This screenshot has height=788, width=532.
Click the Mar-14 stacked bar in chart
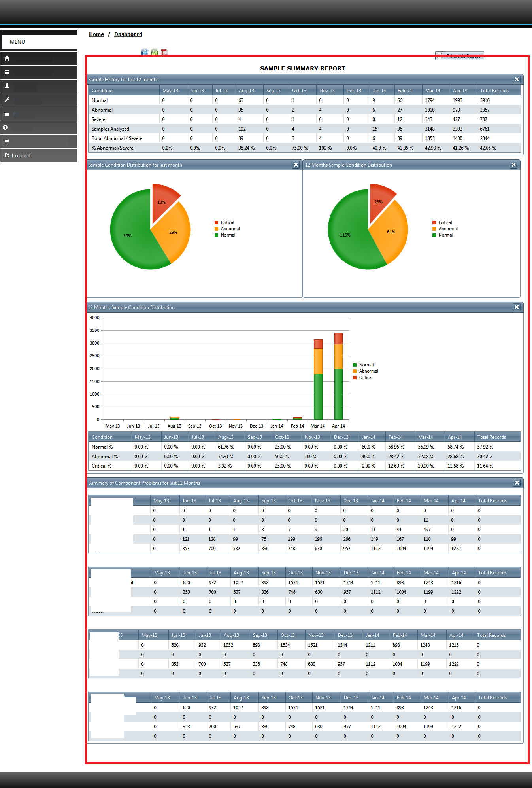pos(318,379)
